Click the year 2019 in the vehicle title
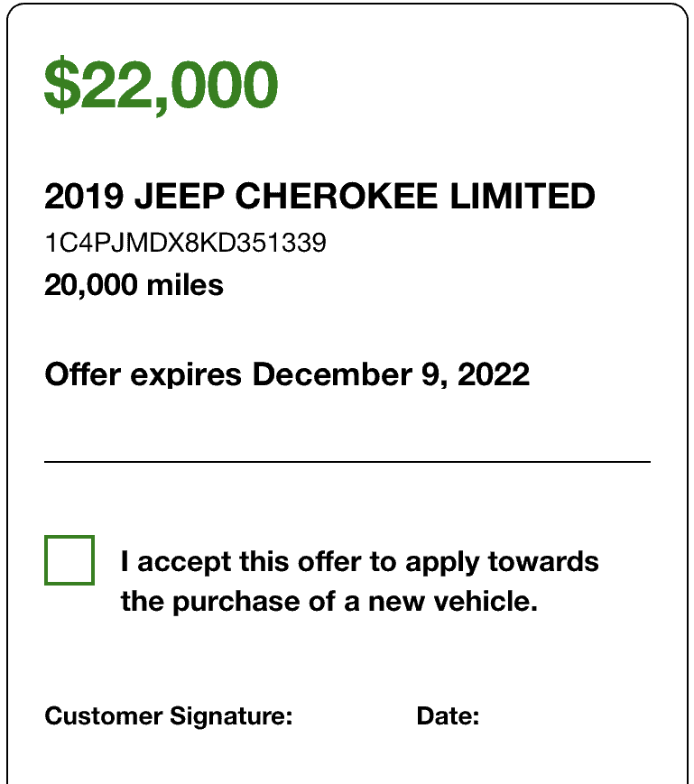The width and height of the screenshot is (694, 784). (x=84, y=196)
